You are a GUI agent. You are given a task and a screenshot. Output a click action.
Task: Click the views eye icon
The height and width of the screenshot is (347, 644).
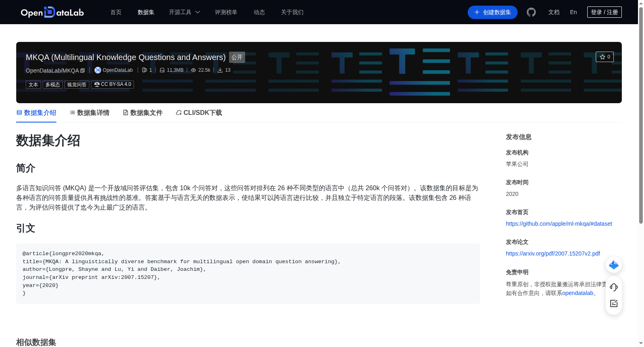[x=194, y=70]
